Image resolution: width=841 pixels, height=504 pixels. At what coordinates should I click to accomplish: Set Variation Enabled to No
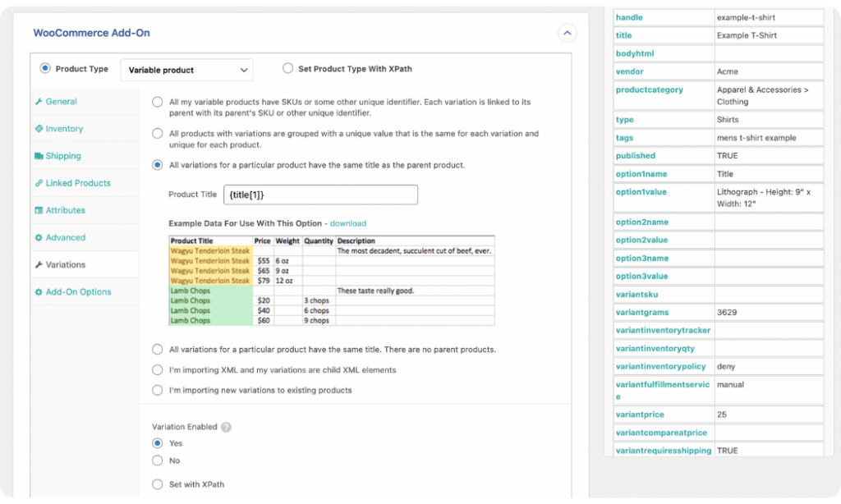tap(157, 460)
